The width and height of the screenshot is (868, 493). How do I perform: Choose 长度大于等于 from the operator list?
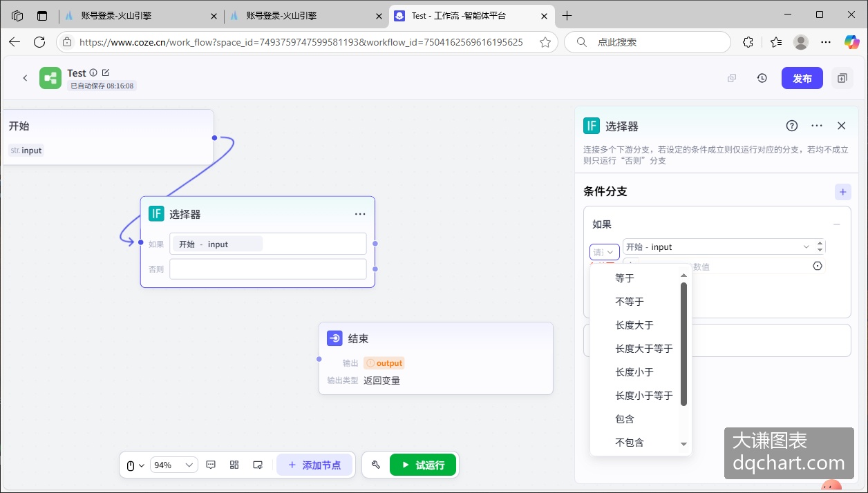click(x=644, y=349)
